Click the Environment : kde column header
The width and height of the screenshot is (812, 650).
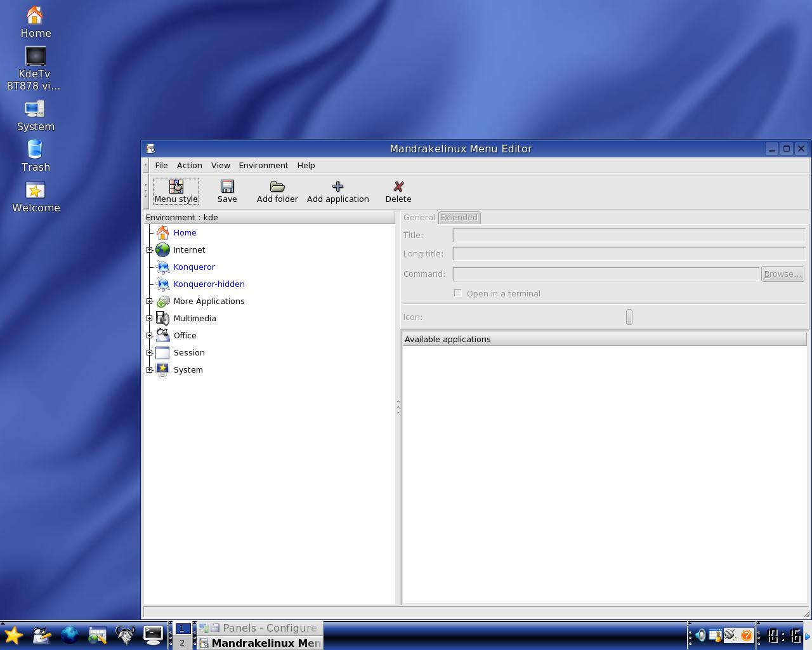[x=269, y=217]
